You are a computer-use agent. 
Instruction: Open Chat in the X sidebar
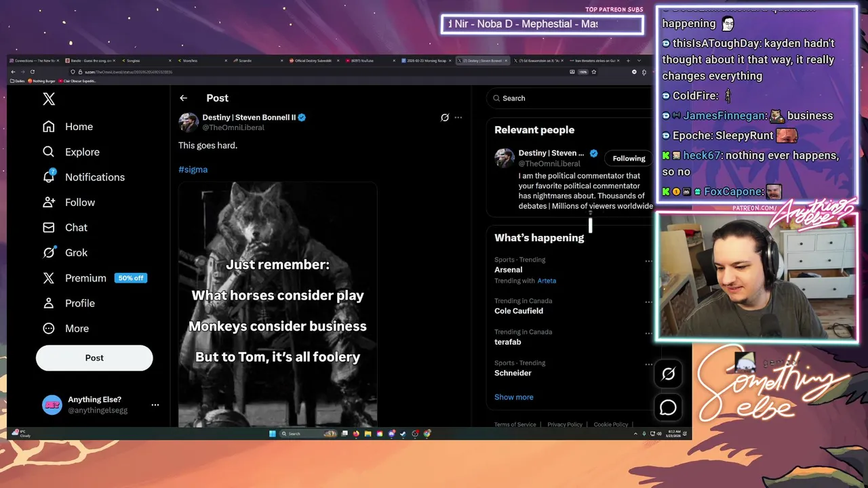(65, 227)
